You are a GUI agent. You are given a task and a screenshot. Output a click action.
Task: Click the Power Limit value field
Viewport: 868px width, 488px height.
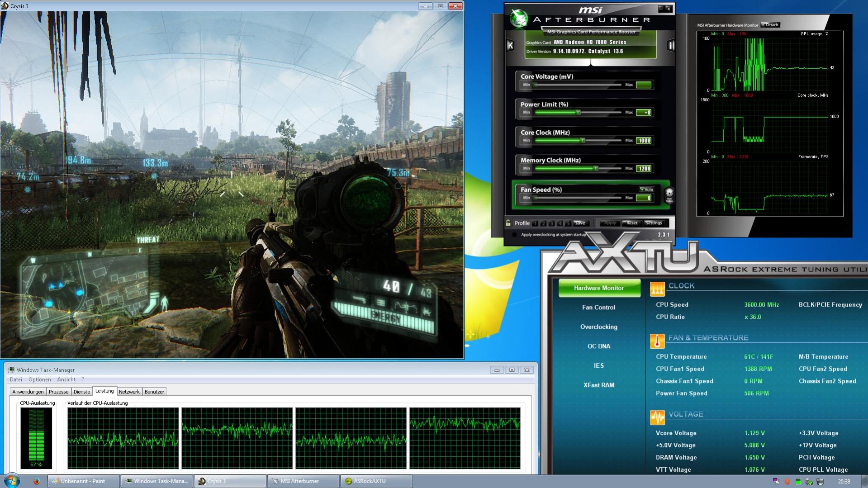coord(644,113)
